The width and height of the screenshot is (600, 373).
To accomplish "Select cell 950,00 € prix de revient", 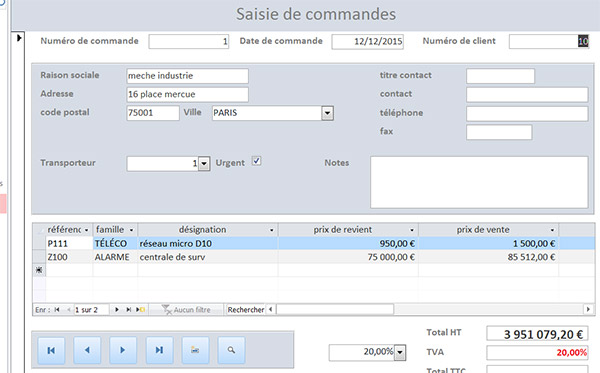I will (348, 243).
